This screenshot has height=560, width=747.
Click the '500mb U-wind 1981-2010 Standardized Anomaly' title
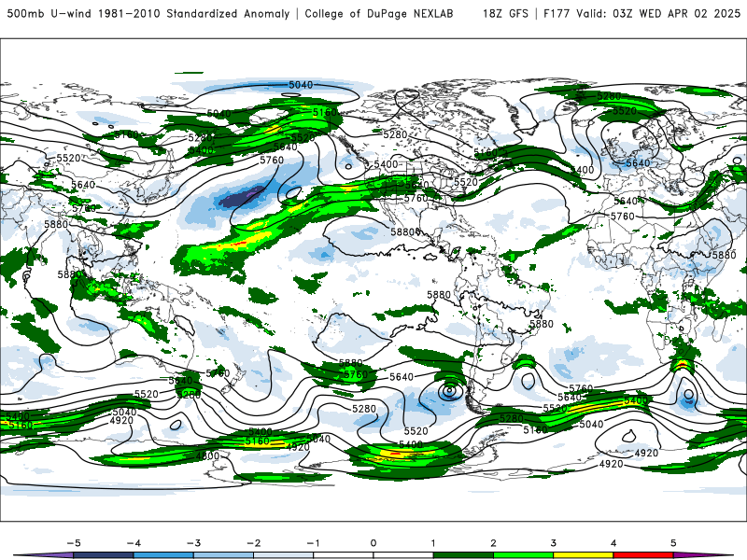click(148, 14)
